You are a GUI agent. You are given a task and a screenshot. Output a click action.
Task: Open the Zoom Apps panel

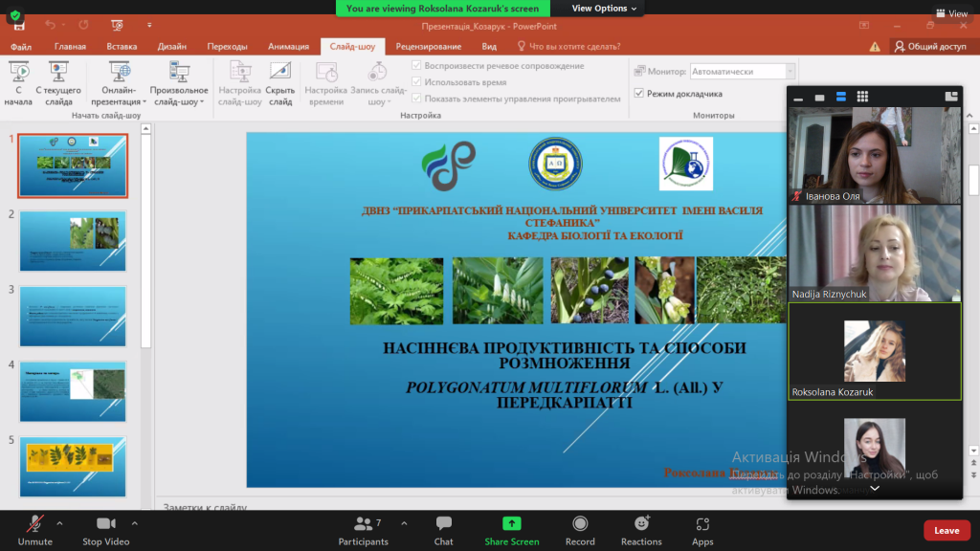click(x=702, y=524)
